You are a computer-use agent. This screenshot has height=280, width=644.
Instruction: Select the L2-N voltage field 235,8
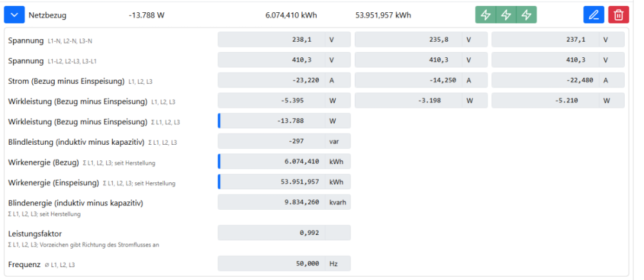point(408,40)
